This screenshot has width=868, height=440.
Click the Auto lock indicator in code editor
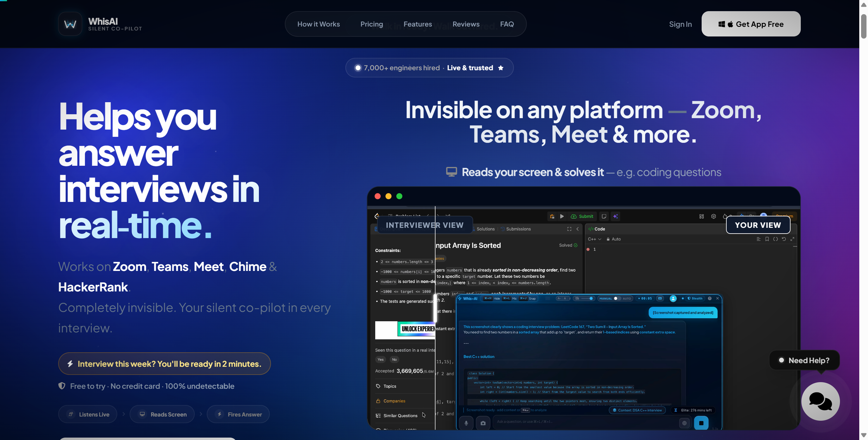coord(614,239)
